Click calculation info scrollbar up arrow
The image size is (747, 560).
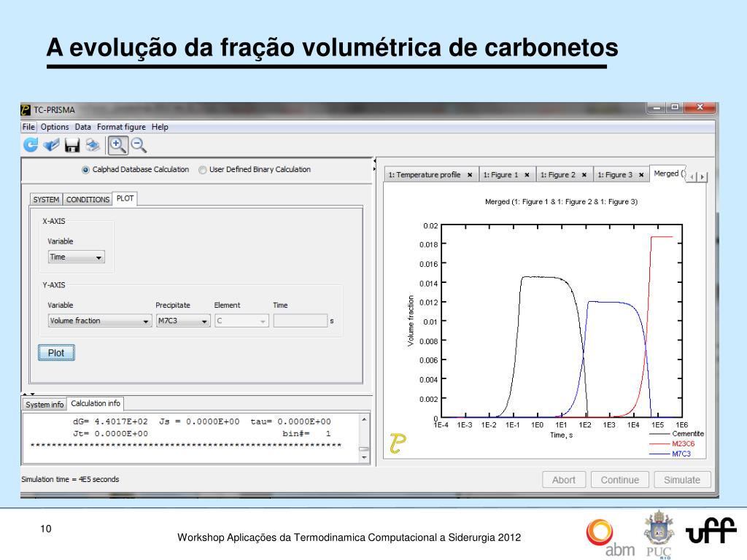click(364, 419)
